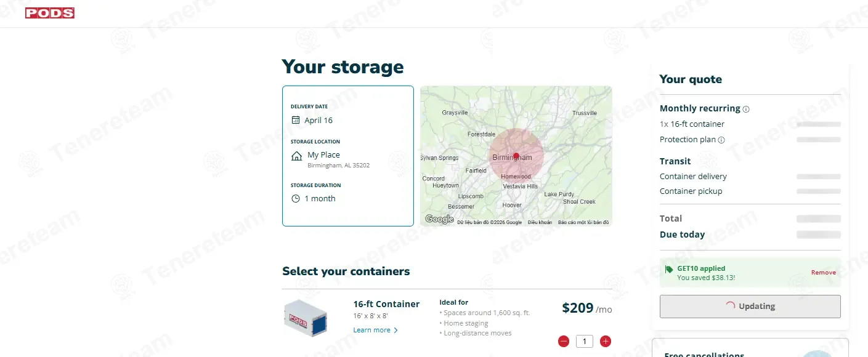
Task: Click the container quantity input field
Action: (585, 341)
